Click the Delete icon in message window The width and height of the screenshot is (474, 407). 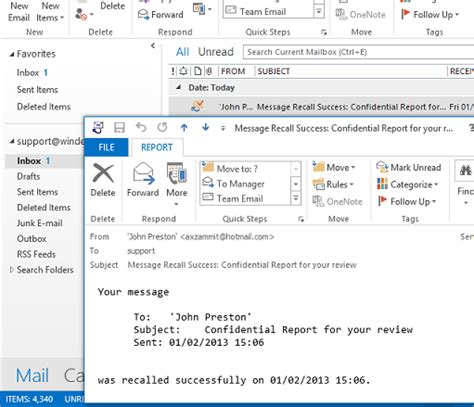[103, 173]
